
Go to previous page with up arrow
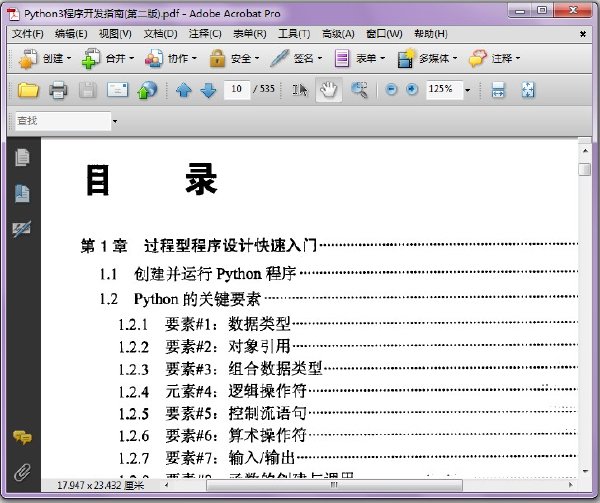pyautogui.click(x=184, y=90)
